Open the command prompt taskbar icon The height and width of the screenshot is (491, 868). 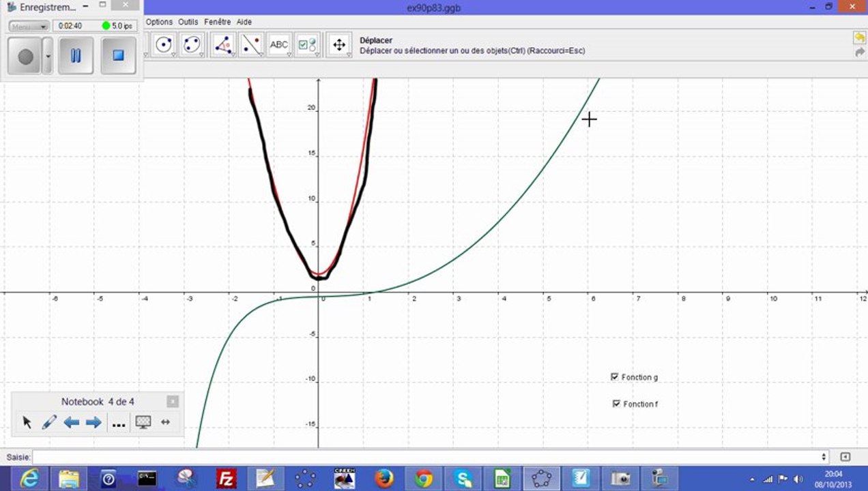click(147, 479)
